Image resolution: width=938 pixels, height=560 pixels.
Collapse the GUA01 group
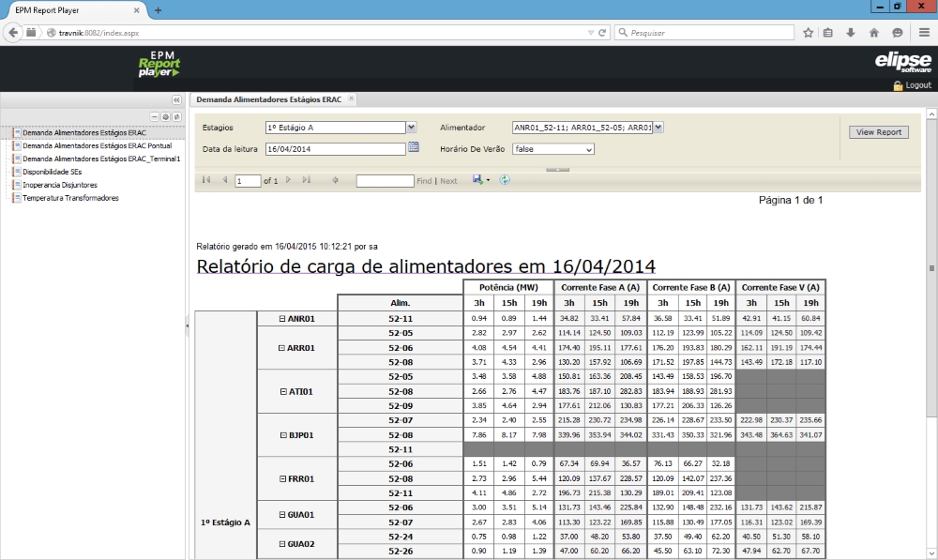pos(281,515)
